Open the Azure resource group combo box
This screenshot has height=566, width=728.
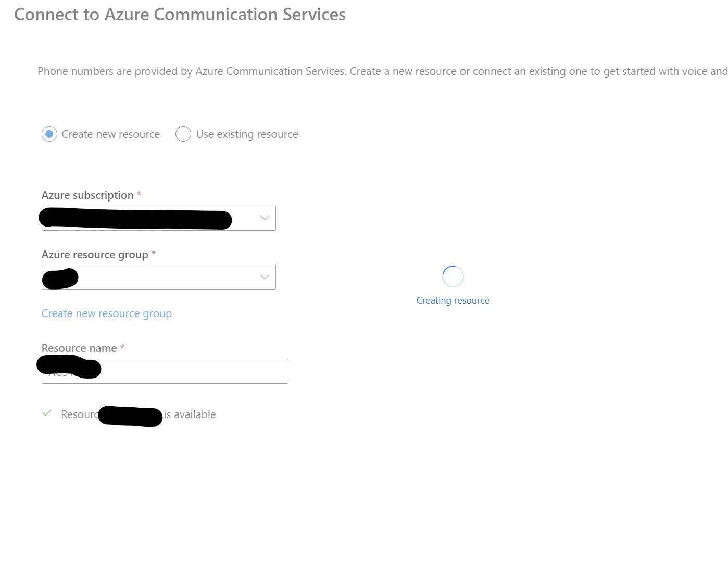(x=158, y=277)
